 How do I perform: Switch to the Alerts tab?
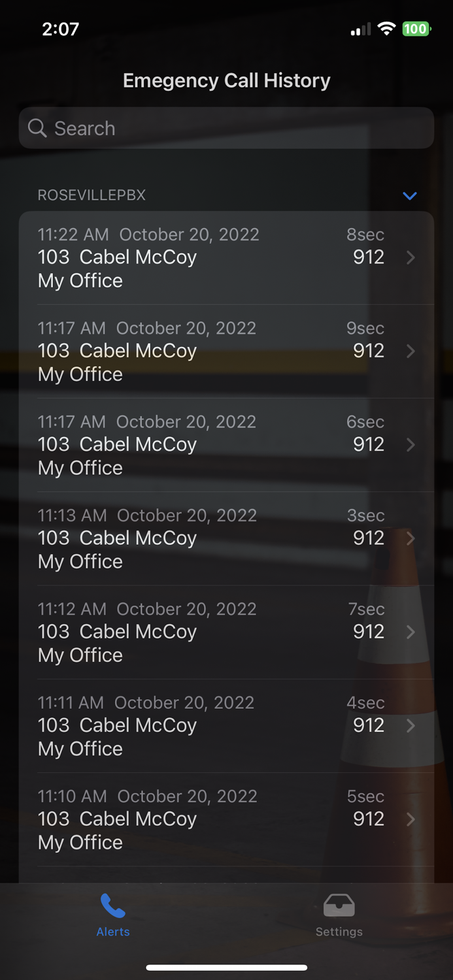click(x=112, y=913)
